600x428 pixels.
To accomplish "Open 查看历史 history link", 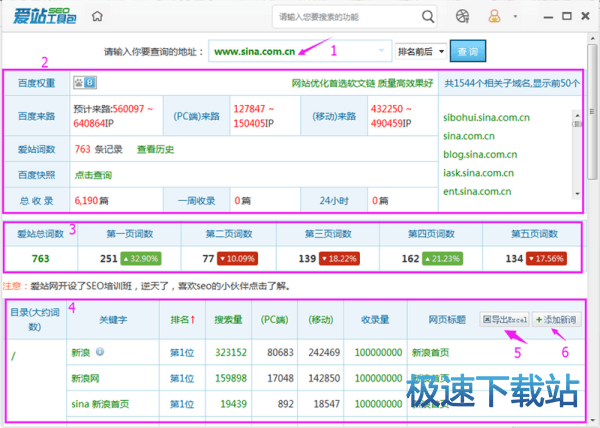I will point(153,149).
